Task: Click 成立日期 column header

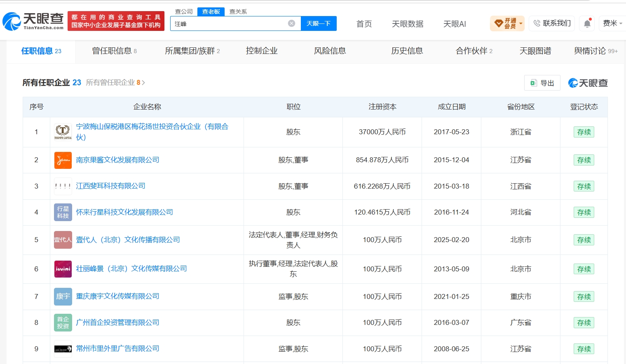Action: 451,107
